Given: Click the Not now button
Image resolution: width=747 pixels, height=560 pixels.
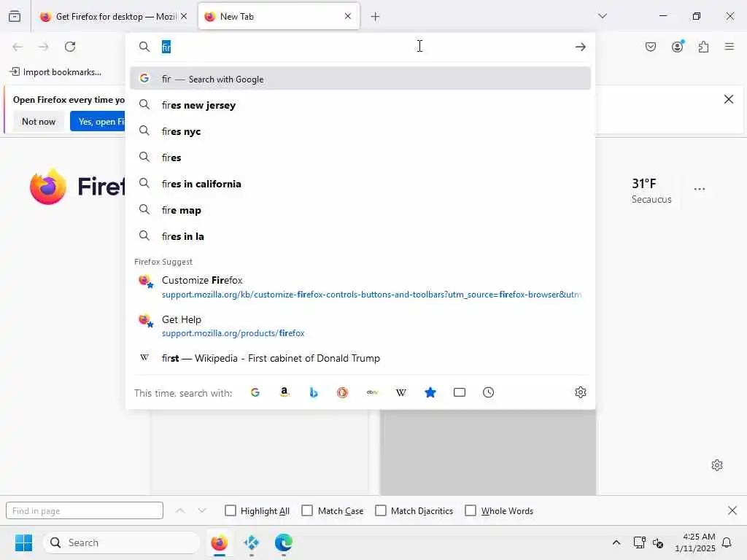Looking at the screenshot, I should click(x=39, y=122).
